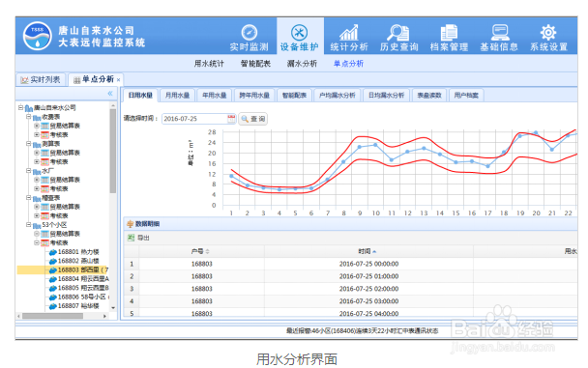Collapse 考核表 under 53个小区
The width and height of the screenshot is (588, 368).
click(37, 242)
